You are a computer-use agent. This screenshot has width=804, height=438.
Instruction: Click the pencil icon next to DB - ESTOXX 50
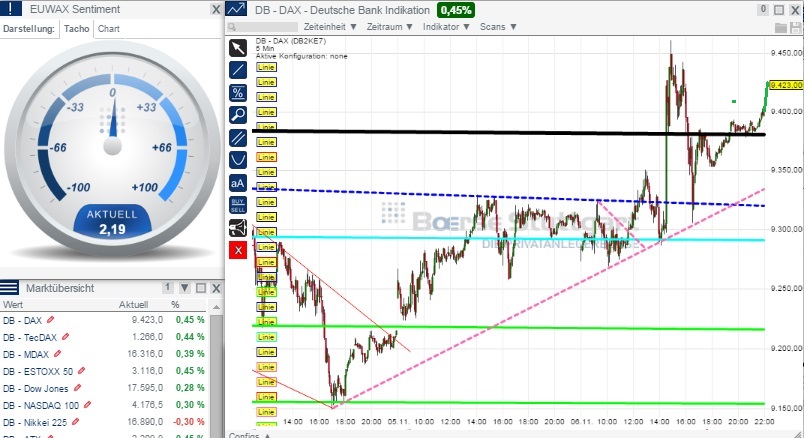click(82, 371)
